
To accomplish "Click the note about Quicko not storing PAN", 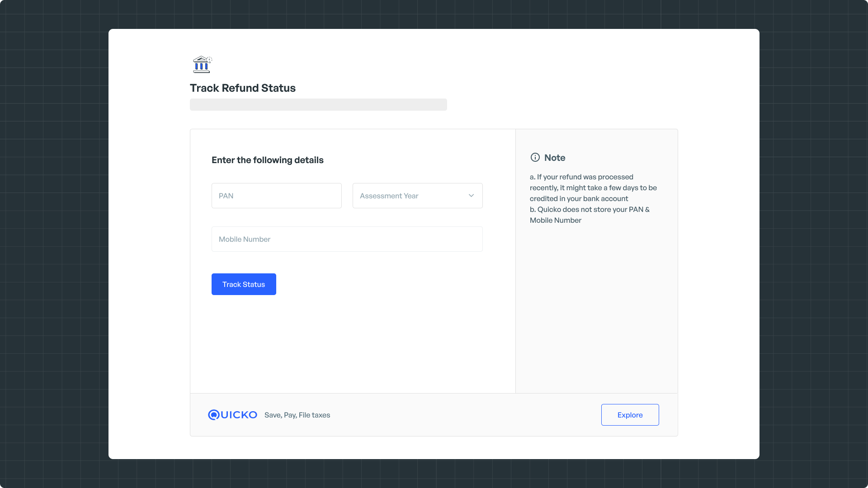I will click(x=590, y=215).
